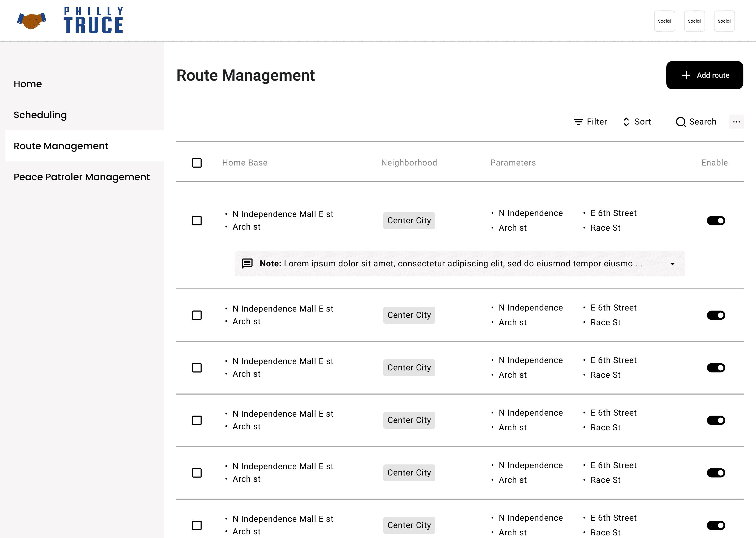This screenshot has height=538, width=756.
Task: Go to Home in the sidebar
Action: (x=28, y=84)
